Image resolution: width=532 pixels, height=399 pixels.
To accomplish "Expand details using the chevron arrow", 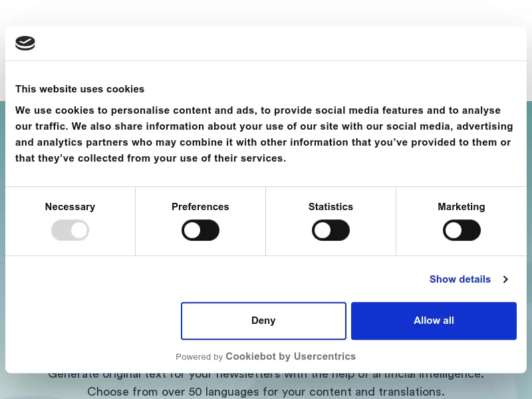I will pos(505,279).
